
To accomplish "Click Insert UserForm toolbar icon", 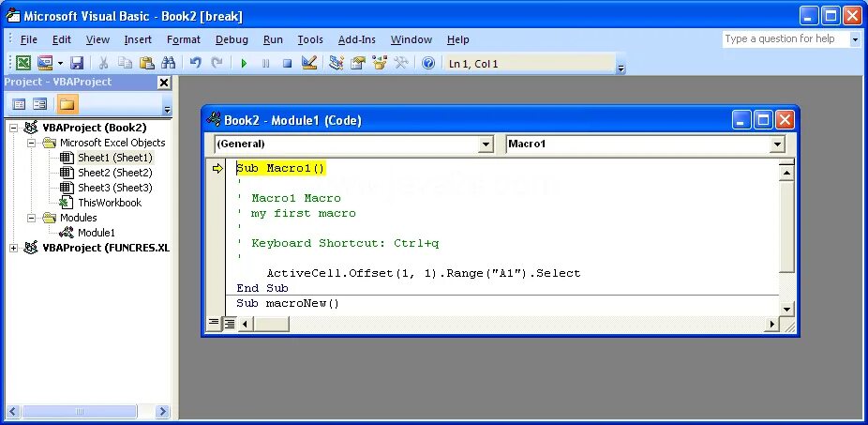I will [x=45, y=63].
